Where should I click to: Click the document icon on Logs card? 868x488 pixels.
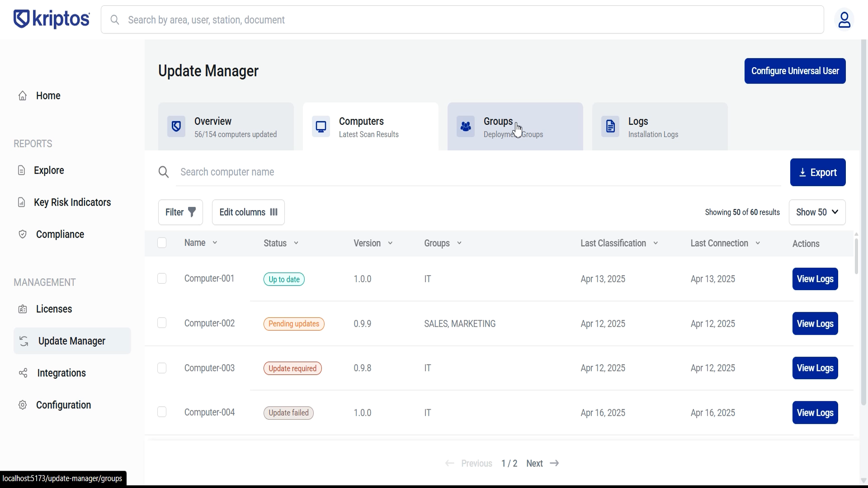(x=610, y=127)
